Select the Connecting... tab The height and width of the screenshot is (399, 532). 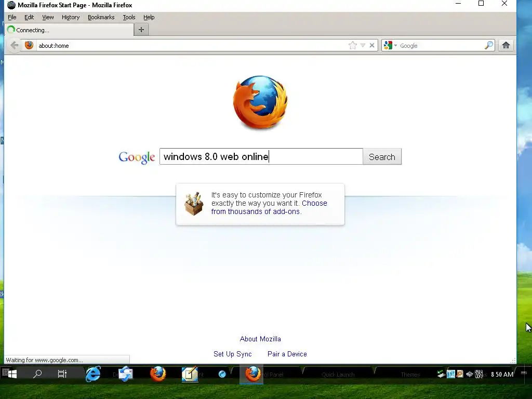tap(70, 30)
